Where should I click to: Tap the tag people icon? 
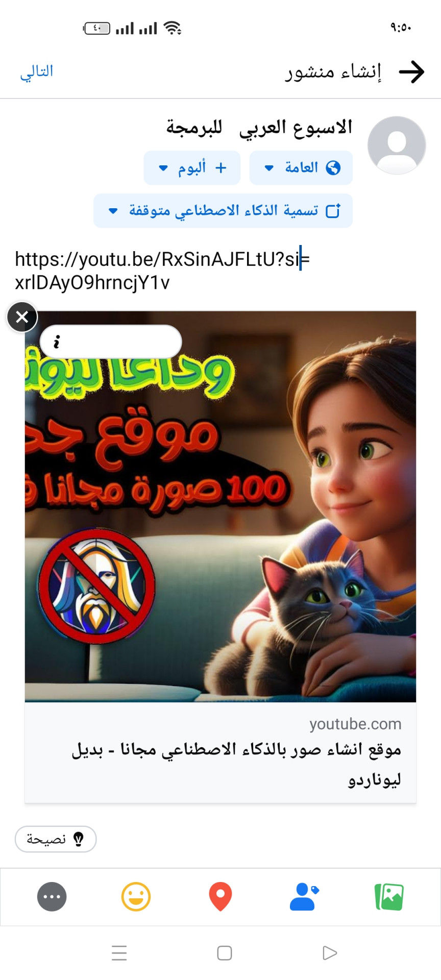(x=304, y=897)
